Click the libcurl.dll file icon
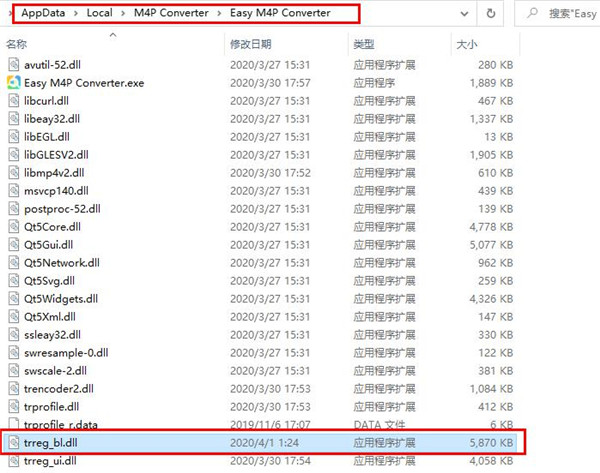The image size is (600, 473). pyautogui.click(x=14, y=101)
